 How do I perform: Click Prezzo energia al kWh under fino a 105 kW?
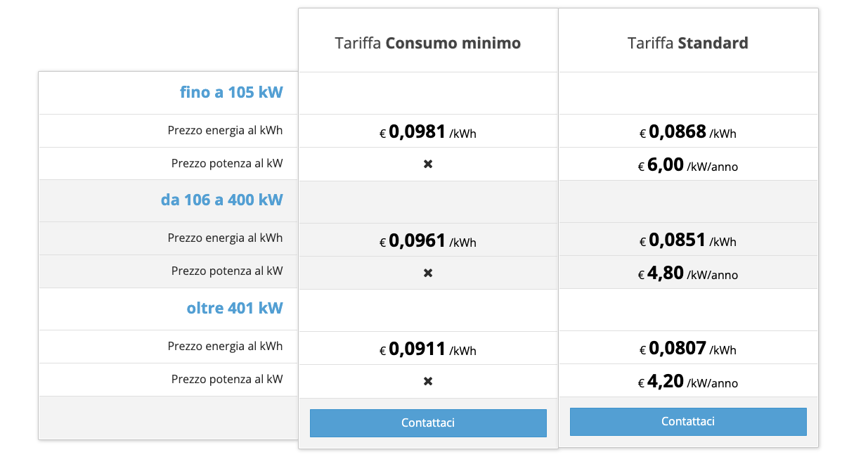225,130
